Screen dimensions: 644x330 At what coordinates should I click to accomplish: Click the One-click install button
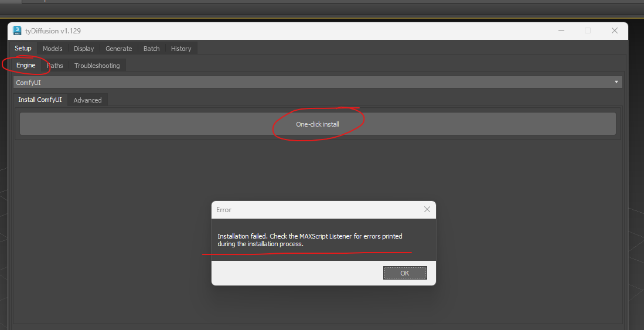tap(318, 124)
